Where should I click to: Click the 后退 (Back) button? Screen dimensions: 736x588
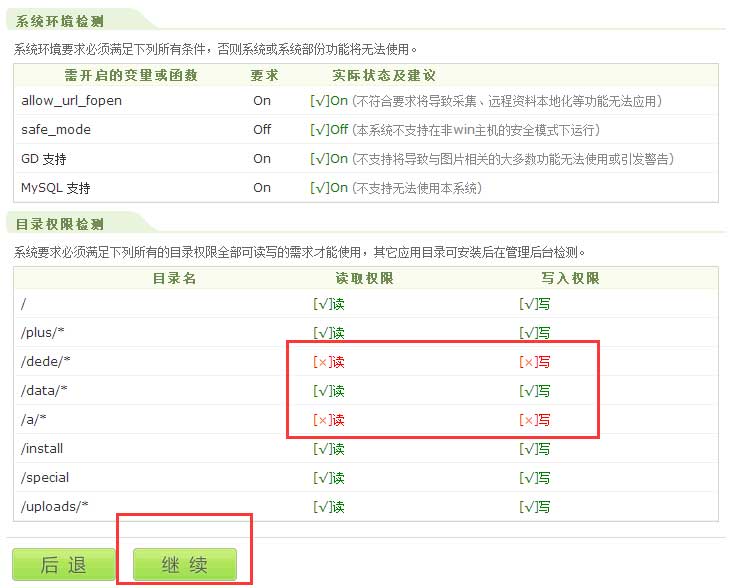point(64,565)
